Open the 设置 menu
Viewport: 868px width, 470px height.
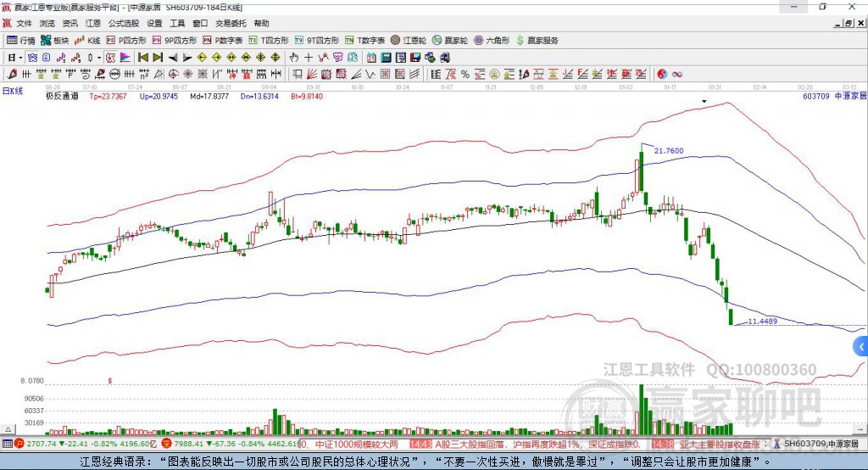(x=154, y=23)
